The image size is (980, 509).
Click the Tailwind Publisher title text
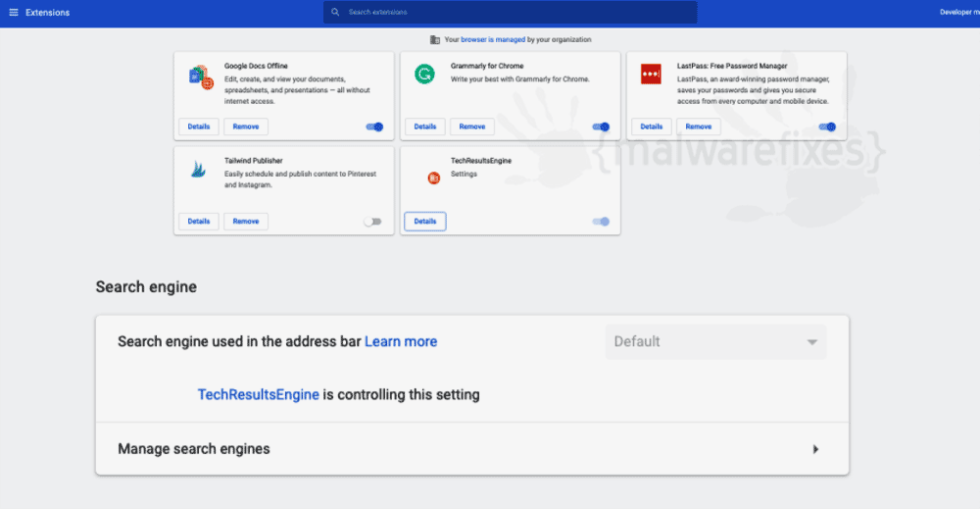[x=254, y=161]
